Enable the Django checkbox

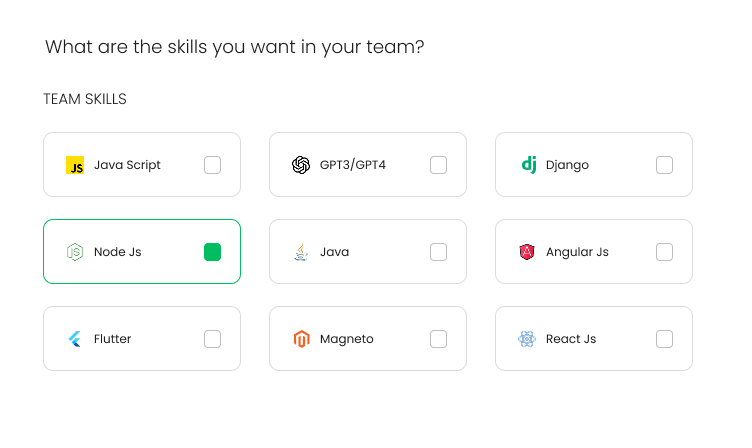pos(664,165)
